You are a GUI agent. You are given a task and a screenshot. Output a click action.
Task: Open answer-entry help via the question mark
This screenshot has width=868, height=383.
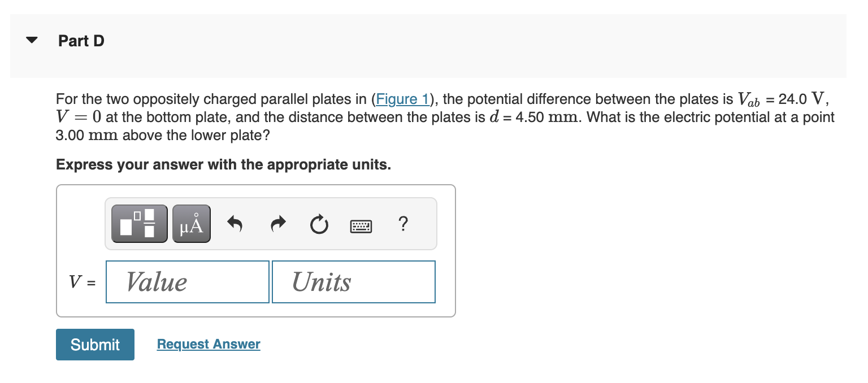(403, 224)
